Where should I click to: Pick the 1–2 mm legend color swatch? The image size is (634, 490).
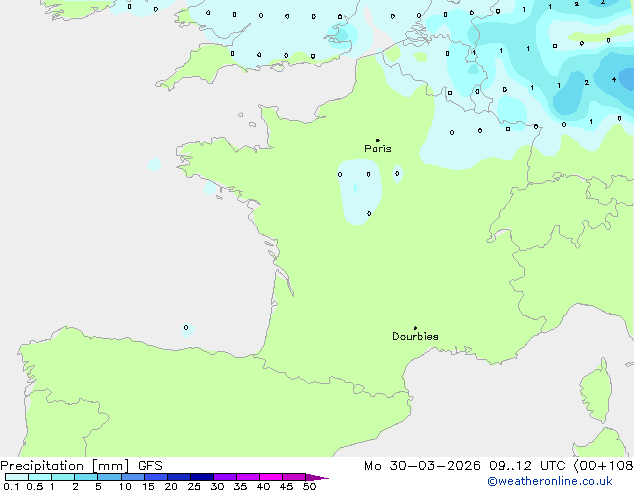pos(63,477)
